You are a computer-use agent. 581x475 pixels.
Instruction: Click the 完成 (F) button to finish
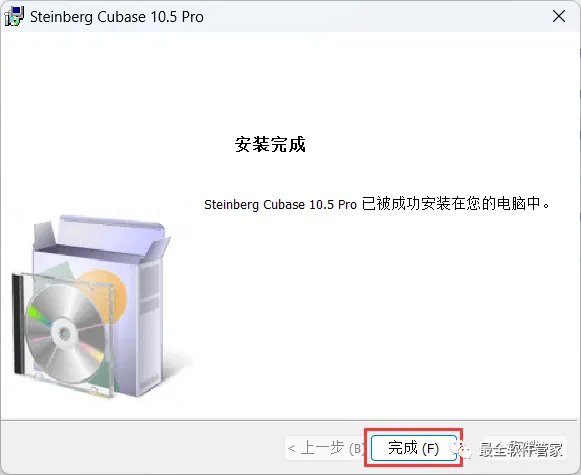[x=414, y=448]
